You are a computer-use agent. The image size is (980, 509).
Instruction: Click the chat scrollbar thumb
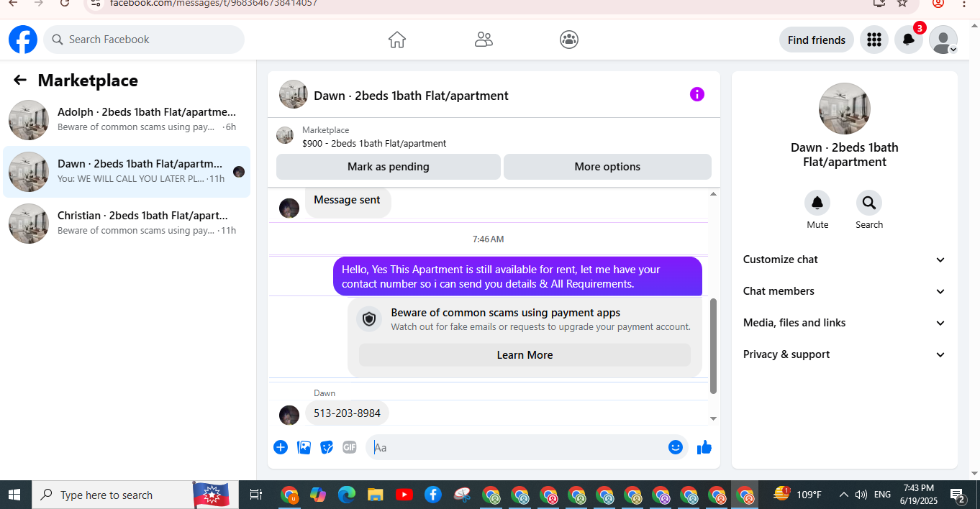(713, 346)
